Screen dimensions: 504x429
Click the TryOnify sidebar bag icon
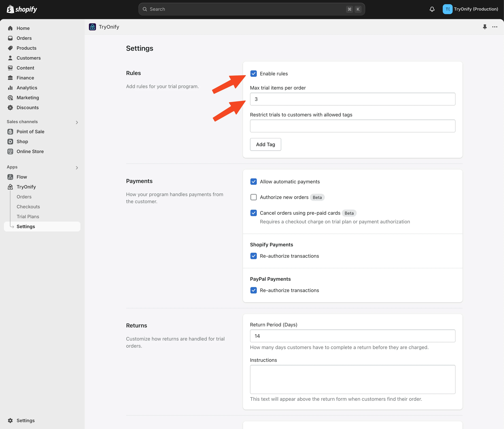[10, 187]
